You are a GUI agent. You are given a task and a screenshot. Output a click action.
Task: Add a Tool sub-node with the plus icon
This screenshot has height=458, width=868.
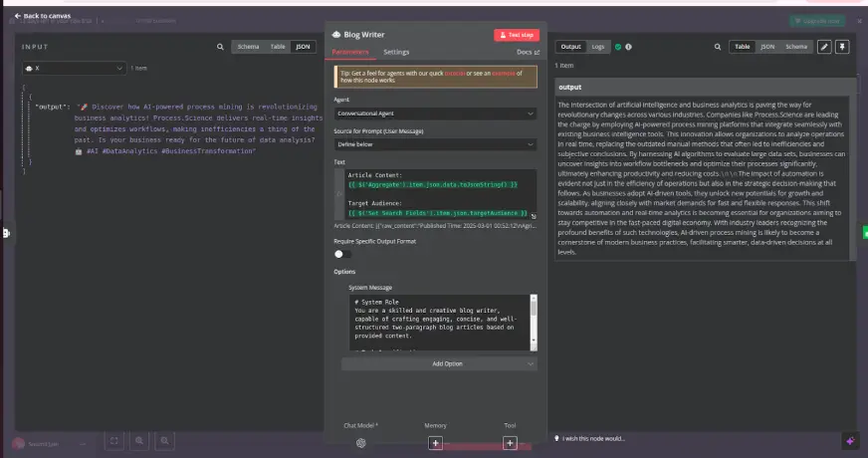pyautogui.click(x=510, y=442)
